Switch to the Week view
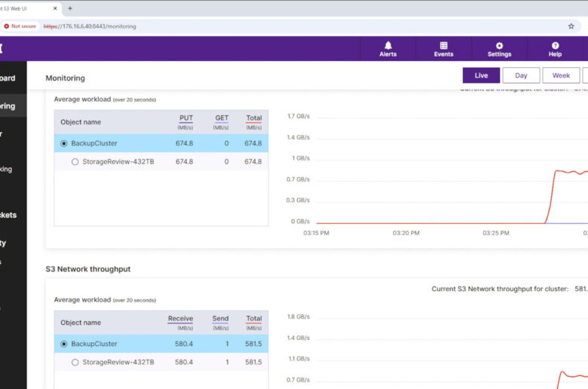 [x=561, y=75]
